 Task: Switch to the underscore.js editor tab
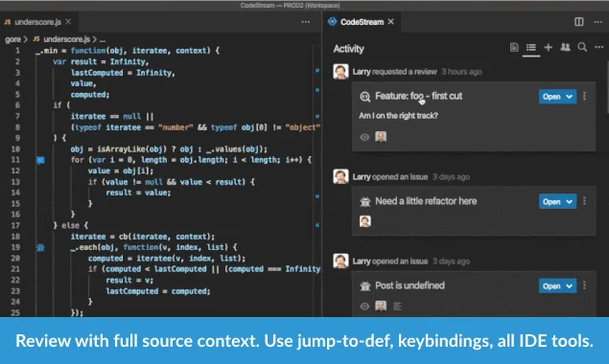(37, 22)
